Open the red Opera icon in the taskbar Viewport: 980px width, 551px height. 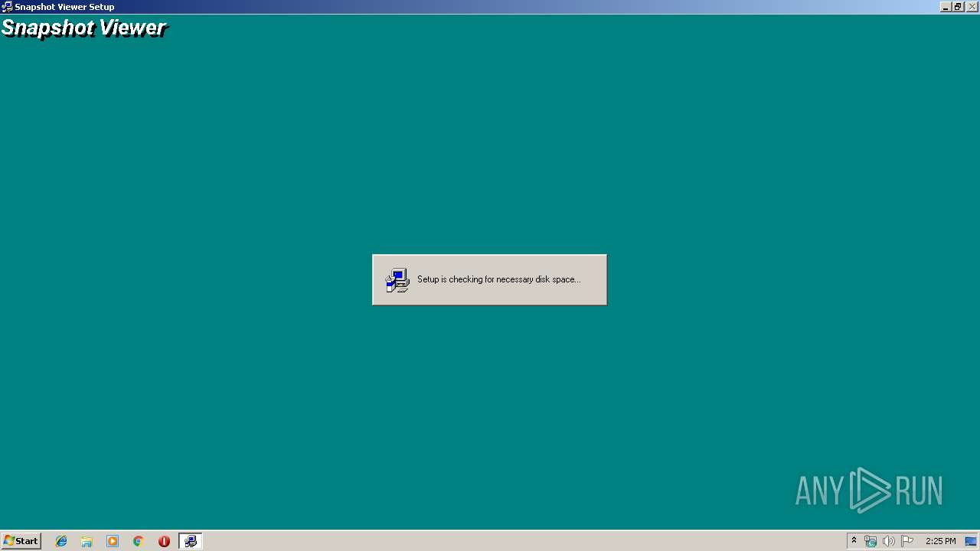164,541
